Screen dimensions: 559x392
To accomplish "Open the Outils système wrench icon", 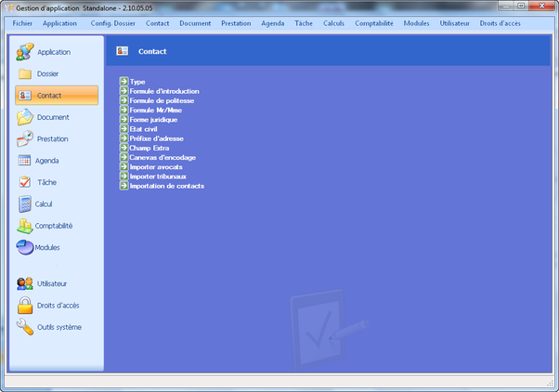I will point(25,327).
